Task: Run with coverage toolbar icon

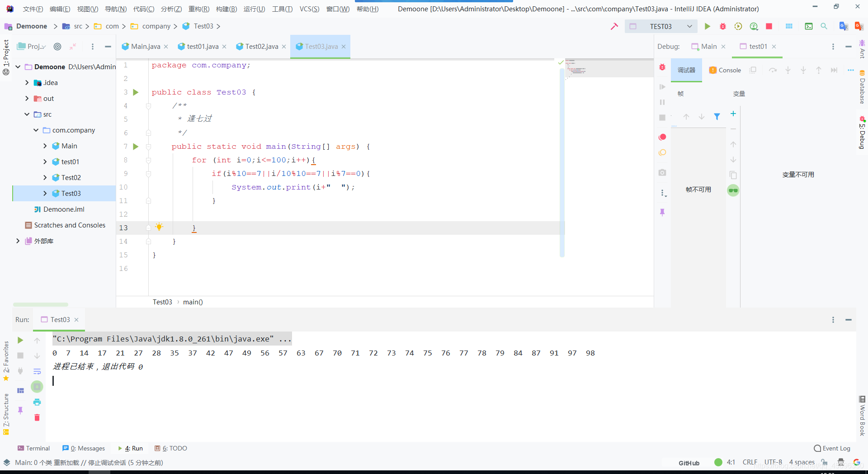Action: tap(738, 26)
